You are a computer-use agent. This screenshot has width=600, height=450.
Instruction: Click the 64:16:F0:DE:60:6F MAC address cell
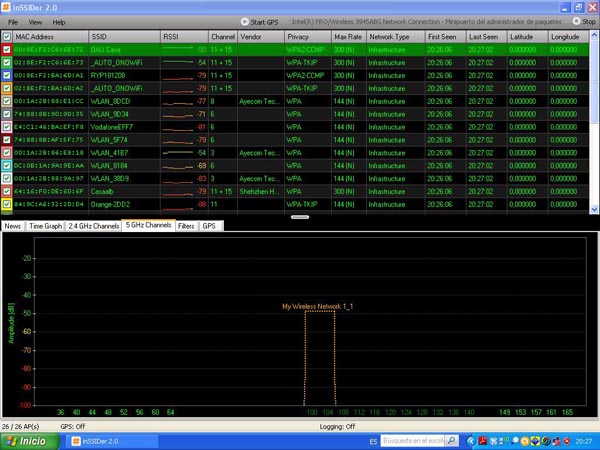[49, 191]
